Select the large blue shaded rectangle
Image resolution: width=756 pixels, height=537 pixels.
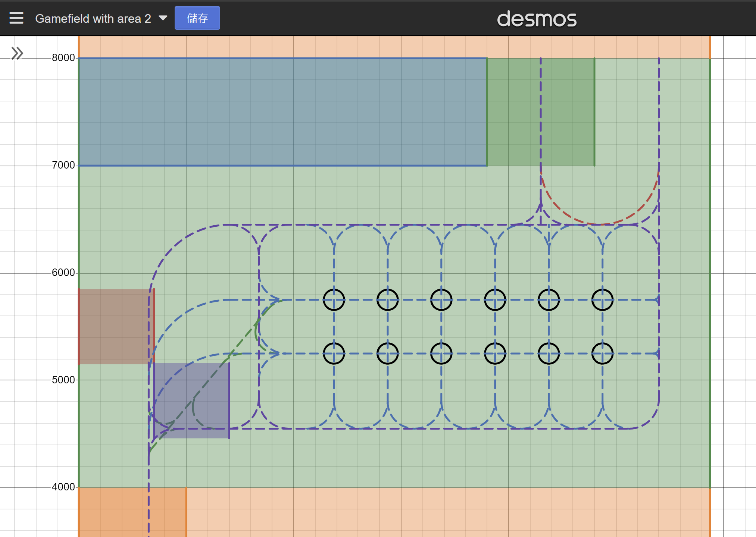[x=280, y=112]
